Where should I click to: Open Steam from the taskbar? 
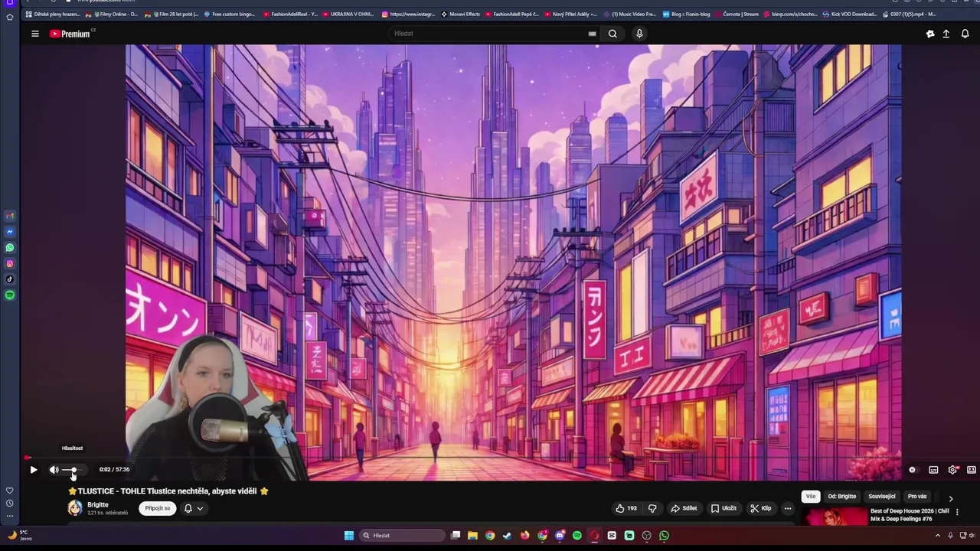(x=507, y=536)
